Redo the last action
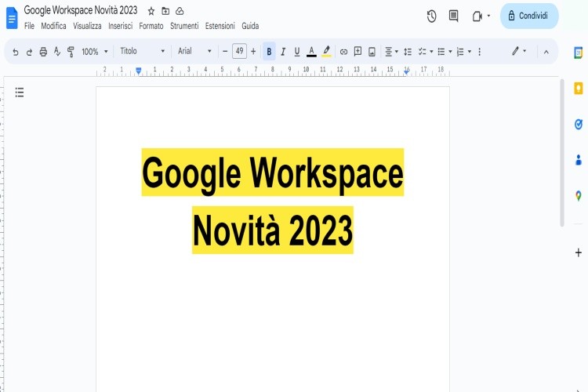 tap(29, 52)
